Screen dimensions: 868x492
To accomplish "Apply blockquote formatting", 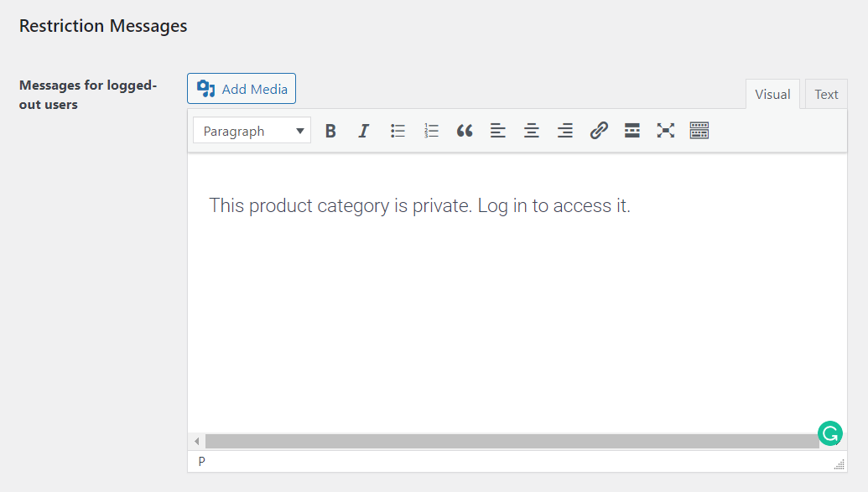I will [x=465, y=131].
